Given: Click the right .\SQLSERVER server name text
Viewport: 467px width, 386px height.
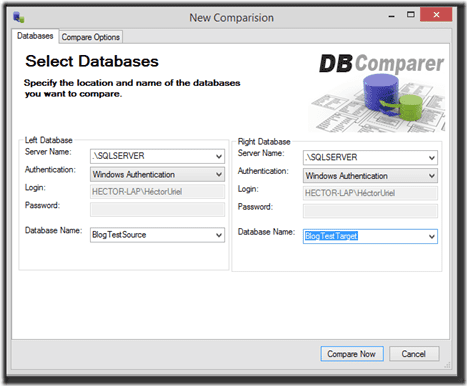Looking at the screenshot, I should coord(331,157).
